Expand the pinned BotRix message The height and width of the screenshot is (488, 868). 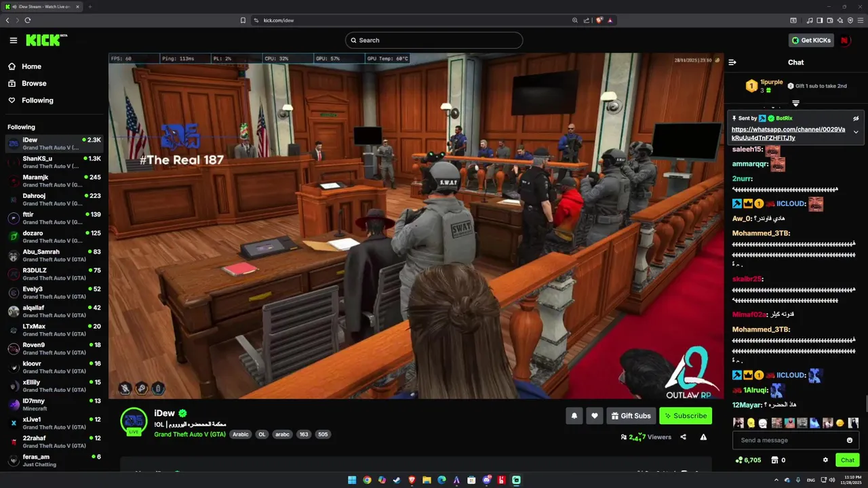(856, 132)
